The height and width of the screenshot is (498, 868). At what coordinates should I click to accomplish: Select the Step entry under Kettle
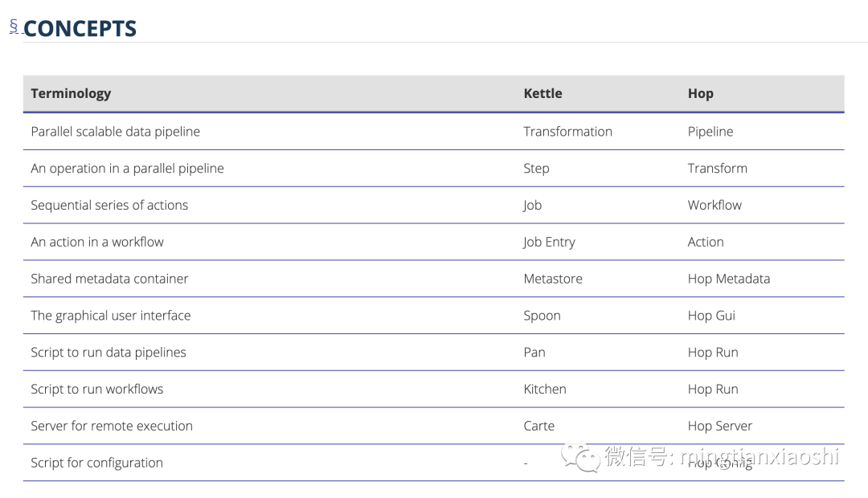[536, 169]
